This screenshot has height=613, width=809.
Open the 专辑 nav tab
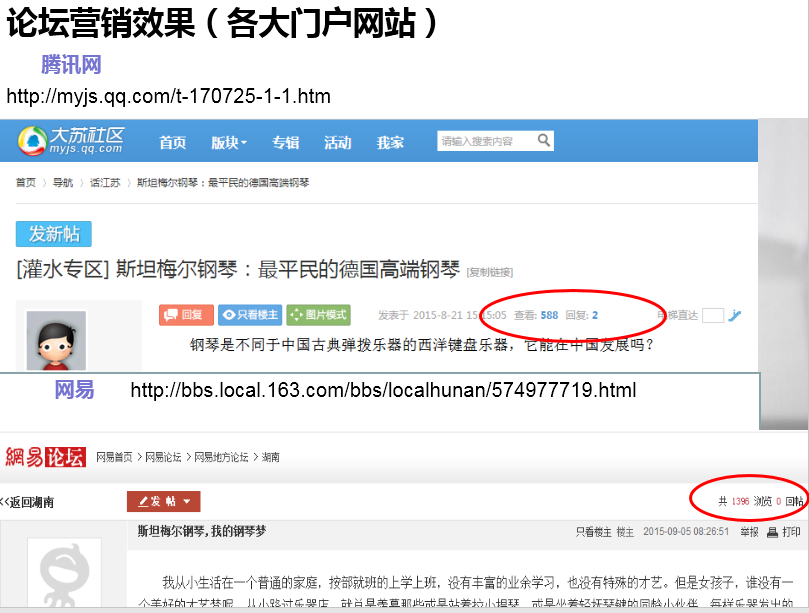tap(285, 142)
